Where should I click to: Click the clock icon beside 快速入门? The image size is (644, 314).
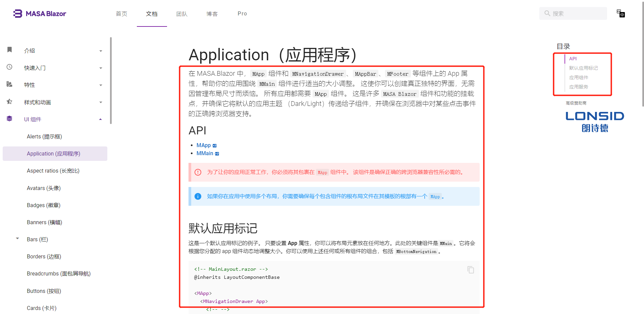[x=9, y=67]
